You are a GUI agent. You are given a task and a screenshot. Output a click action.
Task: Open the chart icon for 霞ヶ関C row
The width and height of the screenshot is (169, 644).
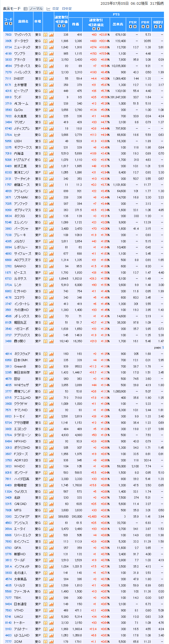point(51,341)
